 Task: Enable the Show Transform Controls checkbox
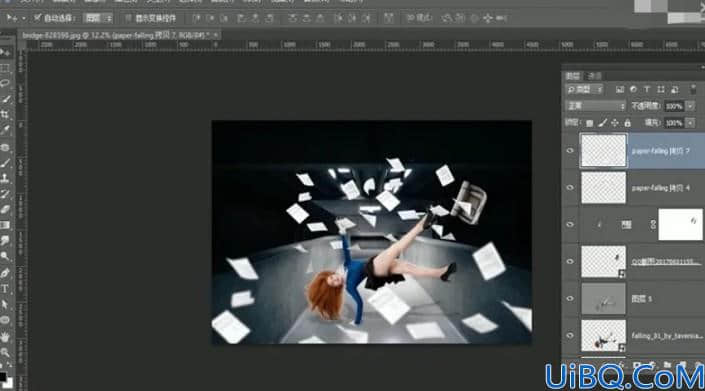tap(128, 18)
